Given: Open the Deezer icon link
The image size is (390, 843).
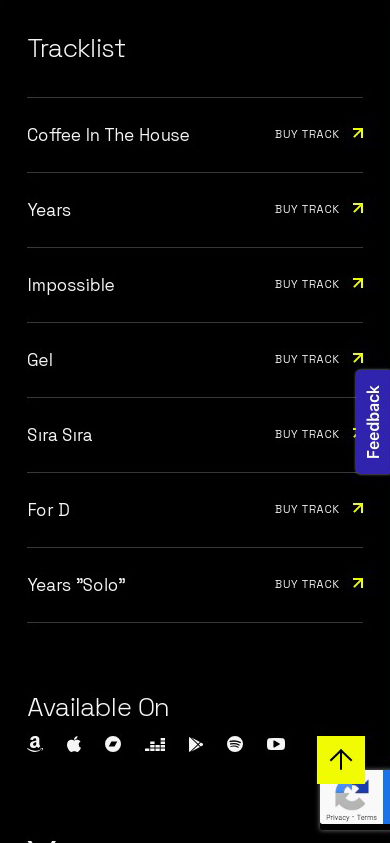Looking at the screenshot, I should click(x=155, y=744).
